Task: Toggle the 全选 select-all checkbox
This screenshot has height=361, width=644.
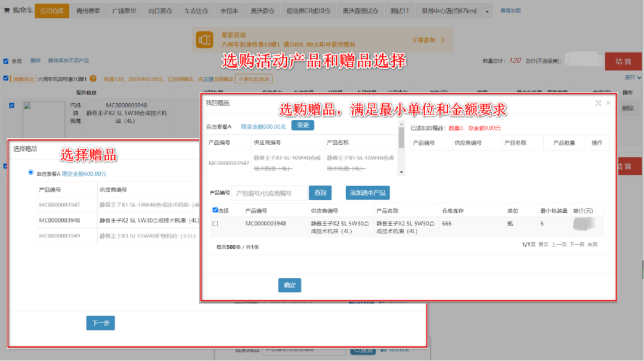Action: pyautogui.click(x=5, y=61)
